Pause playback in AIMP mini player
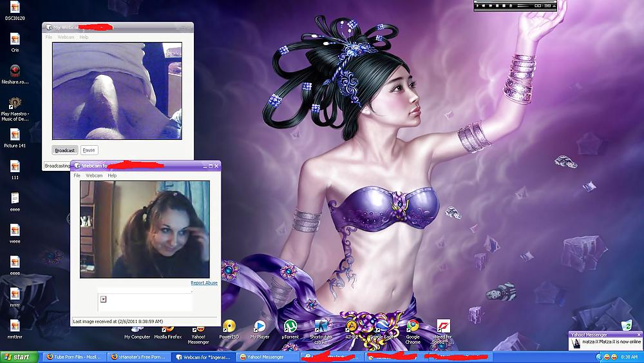Screen dimensions: 644x363 (497, 6)
